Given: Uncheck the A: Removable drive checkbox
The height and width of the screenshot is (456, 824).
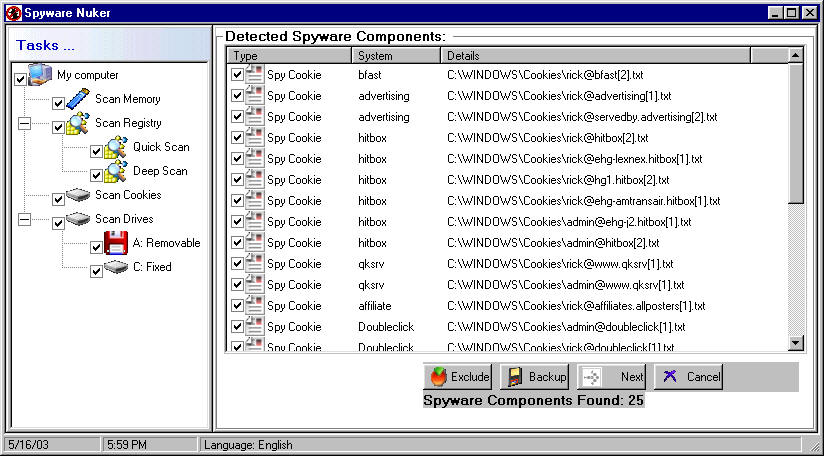Looking at the screenshot, I should 96,247.
